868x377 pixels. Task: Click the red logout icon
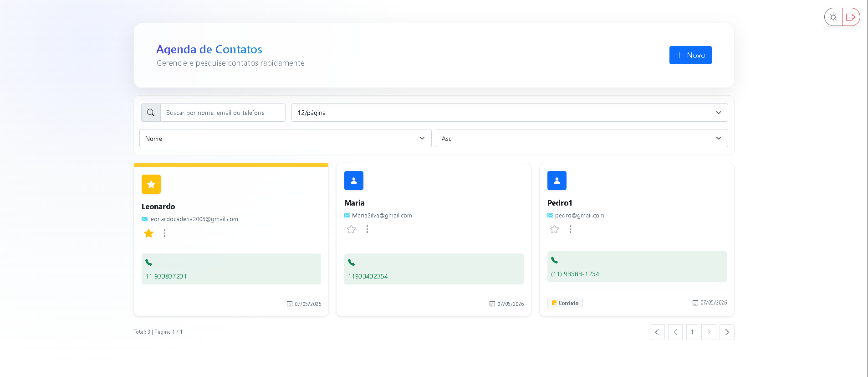(x=851, y=17)
